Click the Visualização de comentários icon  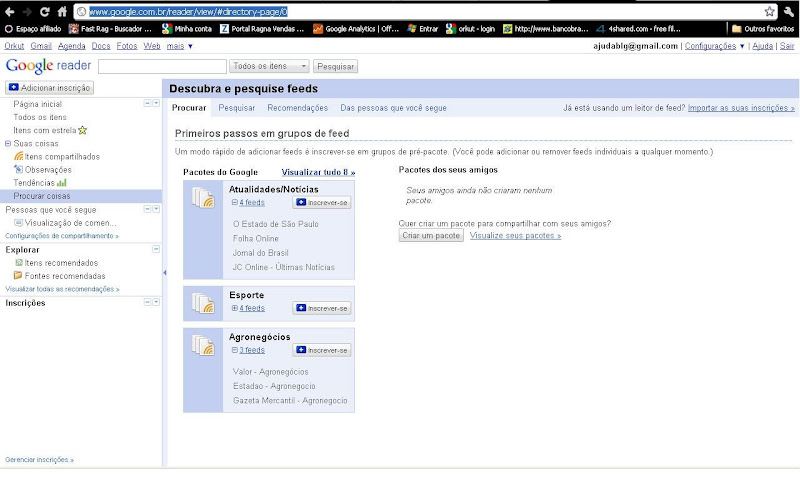pyautogui.click(x=19, y=222)
